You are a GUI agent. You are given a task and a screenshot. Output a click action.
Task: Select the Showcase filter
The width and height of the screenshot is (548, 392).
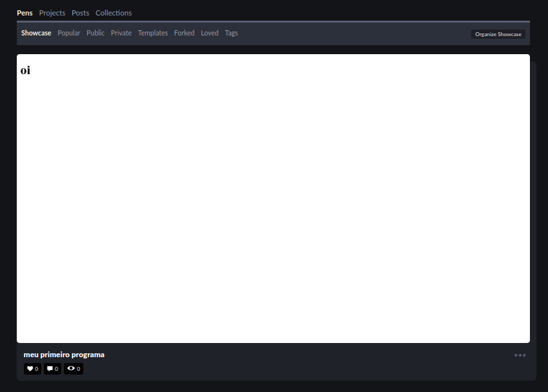point(36,33)
